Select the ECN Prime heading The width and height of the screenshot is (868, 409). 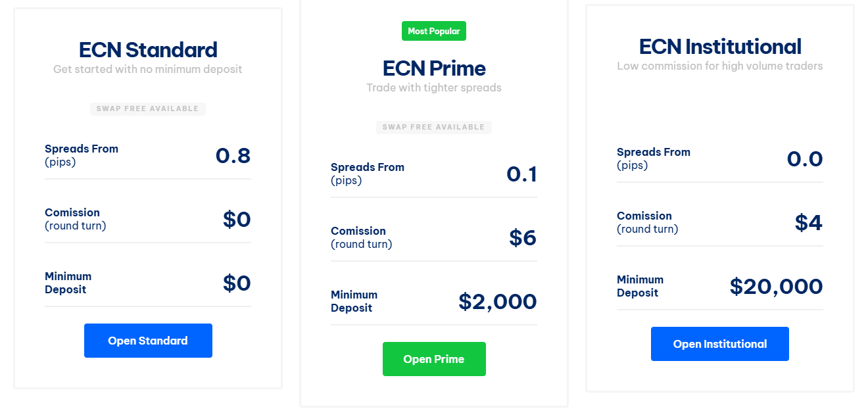tap(434, 68)
